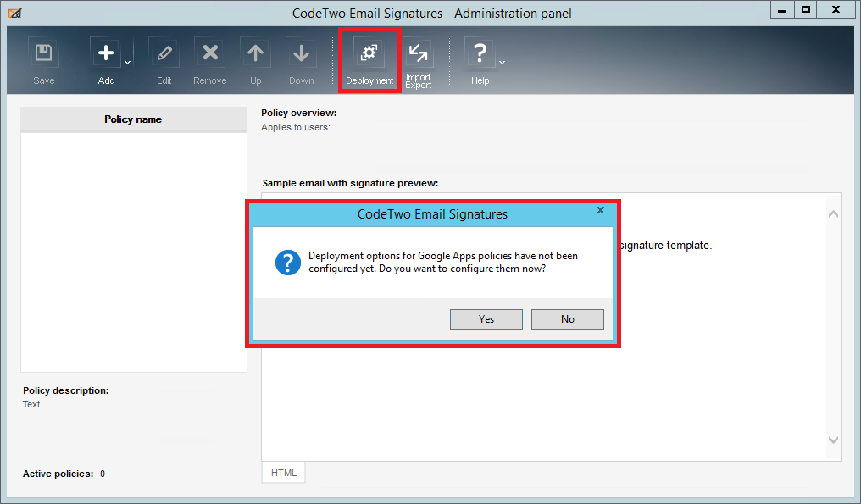Click the 'Active policies:' label
This screenshot has height=504, width=861.
[58, 474]
